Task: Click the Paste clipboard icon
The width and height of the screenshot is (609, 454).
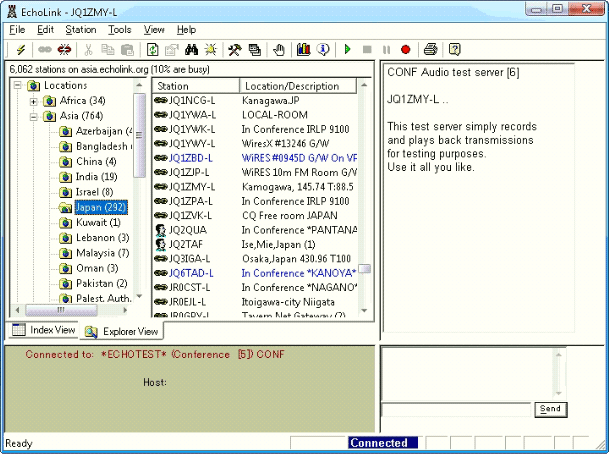Action: tap(127, 50)
